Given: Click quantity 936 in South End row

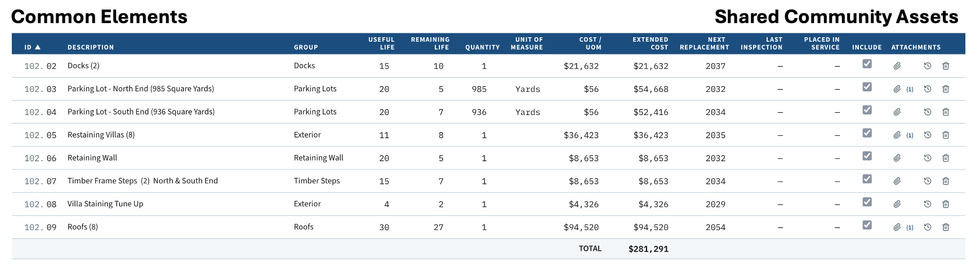Looking at the screenshot, I should click(x=479, y=112).
